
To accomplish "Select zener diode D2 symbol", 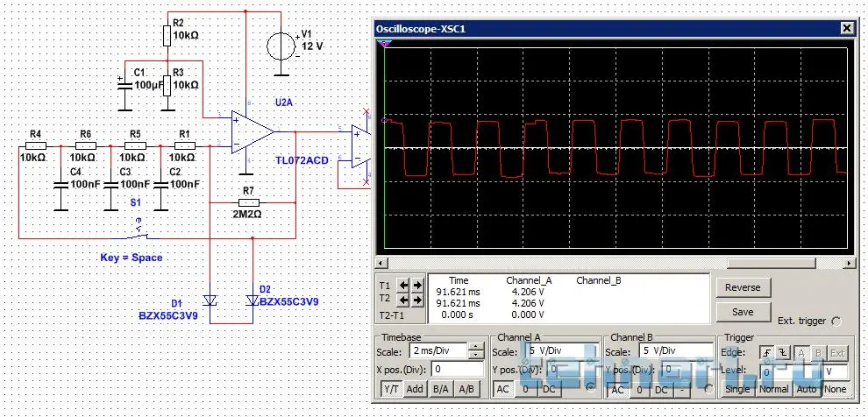I will coord(253,300).
